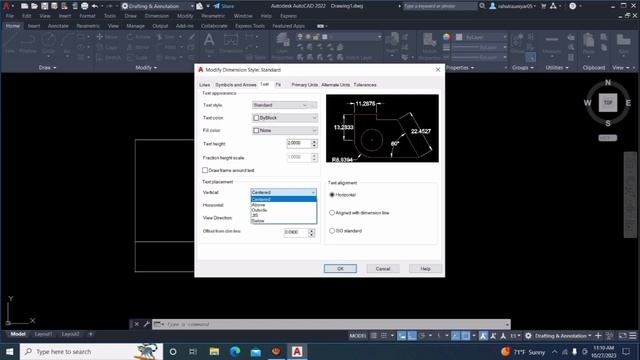This screenshot has width=640, height=360.
Task: Open the status bar customization hamburger icon
Action: pyautogui.click(x=633, y=336)
